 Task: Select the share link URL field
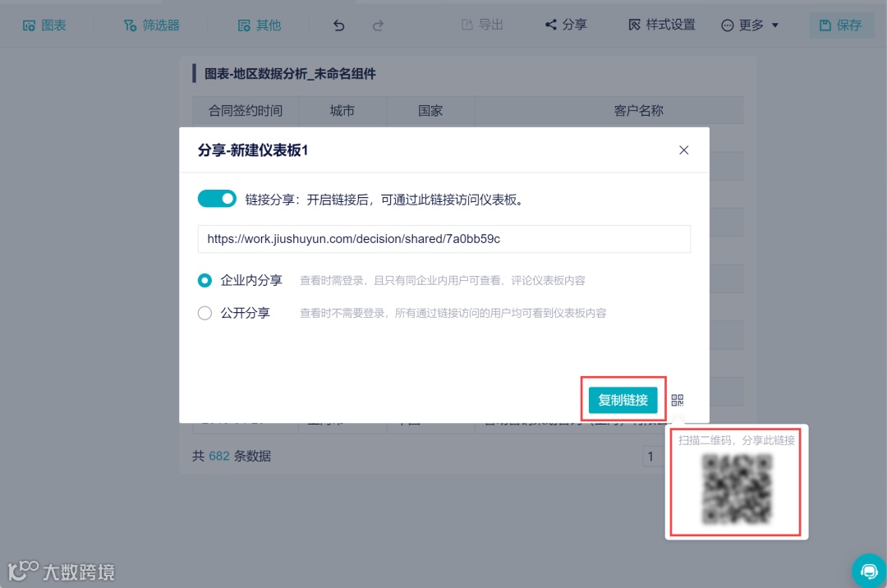[x=443, y=239]
